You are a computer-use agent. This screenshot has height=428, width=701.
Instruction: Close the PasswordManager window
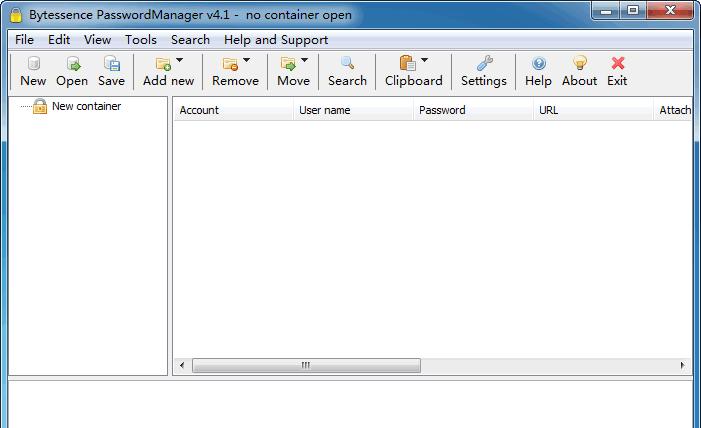pos(670,11)
